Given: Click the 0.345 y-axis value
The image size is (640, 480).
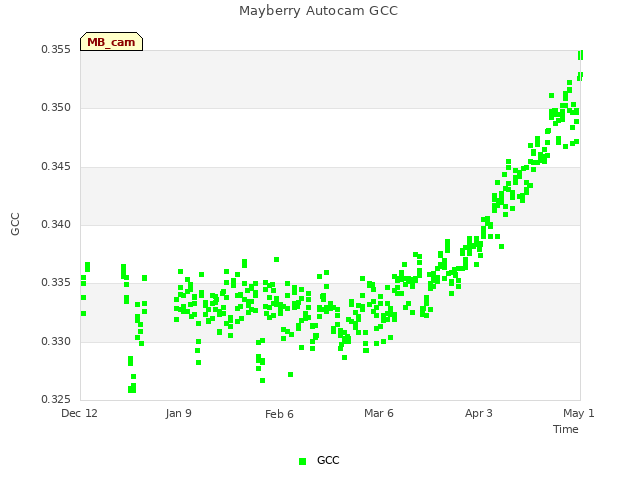Looking at the screenshot, I should pyautogui.click(x=56, y=166).
